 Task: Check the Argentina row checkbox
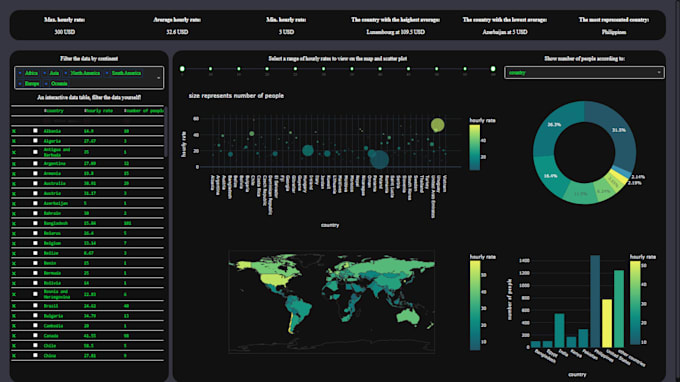[35, 163]
